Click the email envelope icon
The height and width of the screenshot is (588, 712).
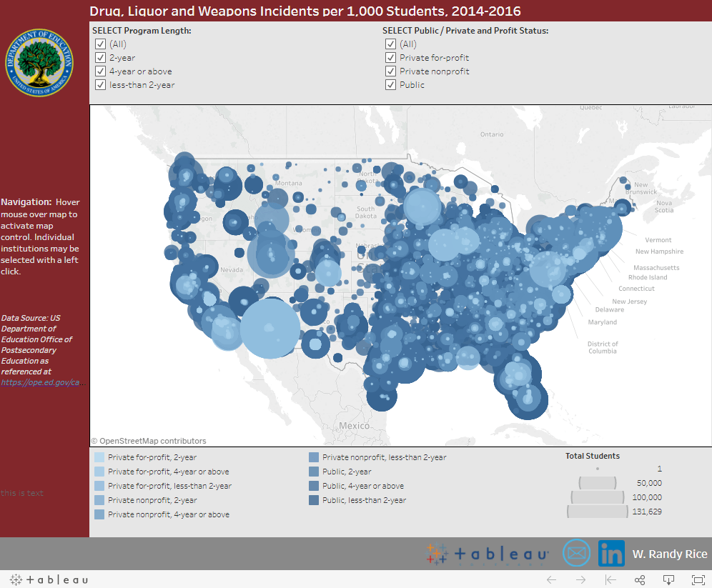click(576, 553)
